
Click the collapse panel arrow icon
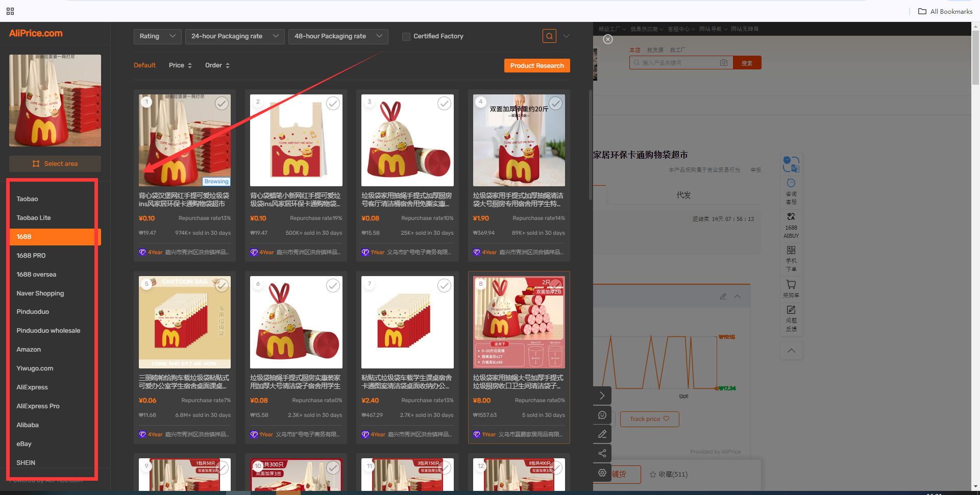click(x=602, y=395)
